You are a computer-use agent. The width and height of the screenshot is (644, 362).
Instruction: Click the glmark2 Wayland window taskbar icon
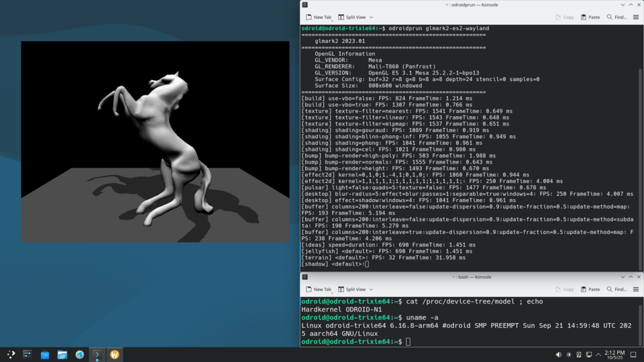pyautogui.click(x=115, y=354)
